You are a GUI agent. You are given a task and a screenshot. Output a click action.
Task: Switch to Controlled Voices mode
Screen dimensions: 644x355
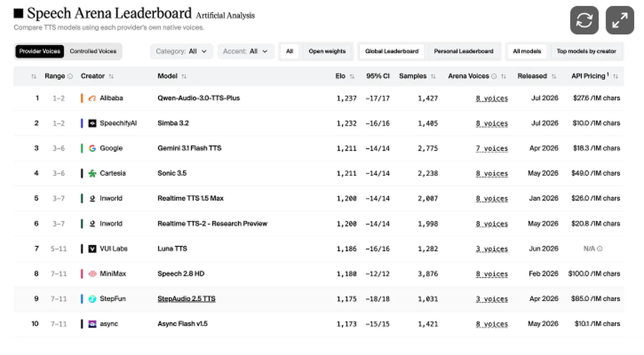[x=93, y=52]
